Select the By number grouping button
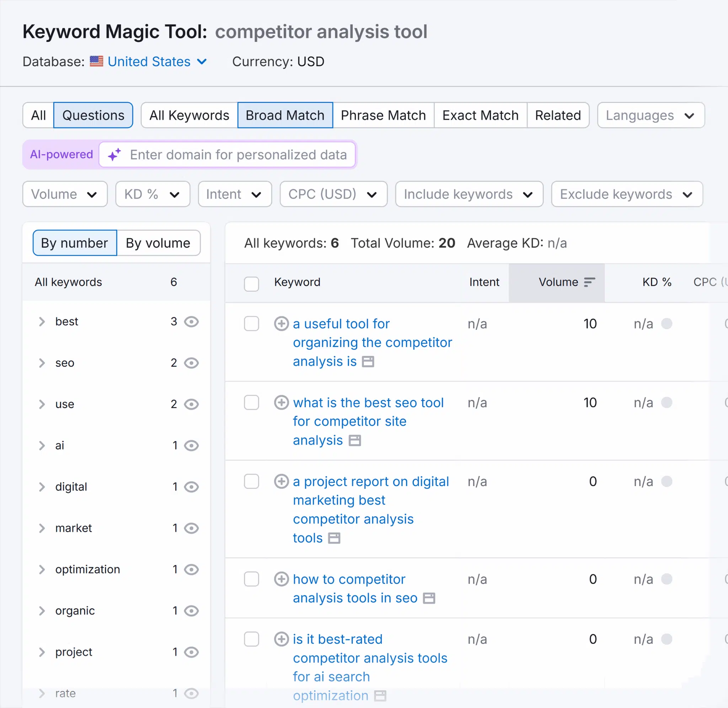The height and width of the screenshot is (708, 728). click(75, 243)
